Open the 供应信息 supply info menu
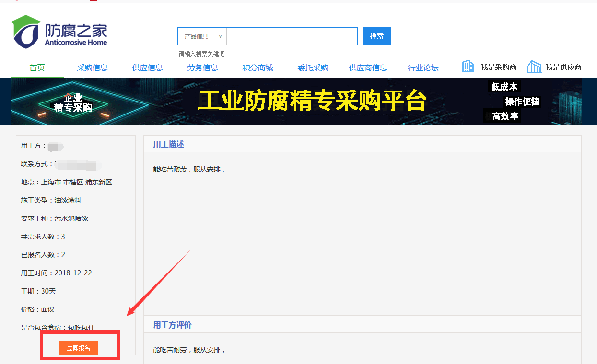The image size is (597, 364). click(x=147, y=68)
